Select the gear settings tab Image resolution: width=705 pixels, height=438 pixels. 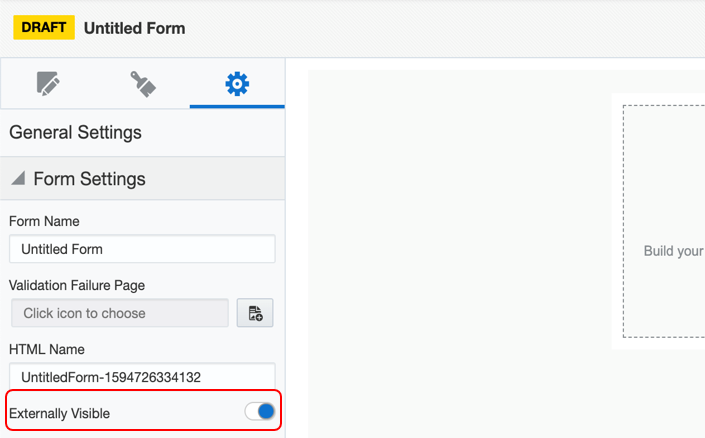click(237, 84)
